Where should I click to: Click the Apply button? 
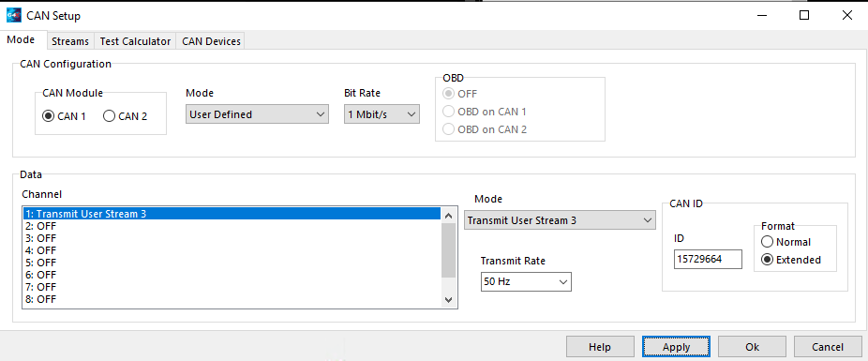point(676,347)
